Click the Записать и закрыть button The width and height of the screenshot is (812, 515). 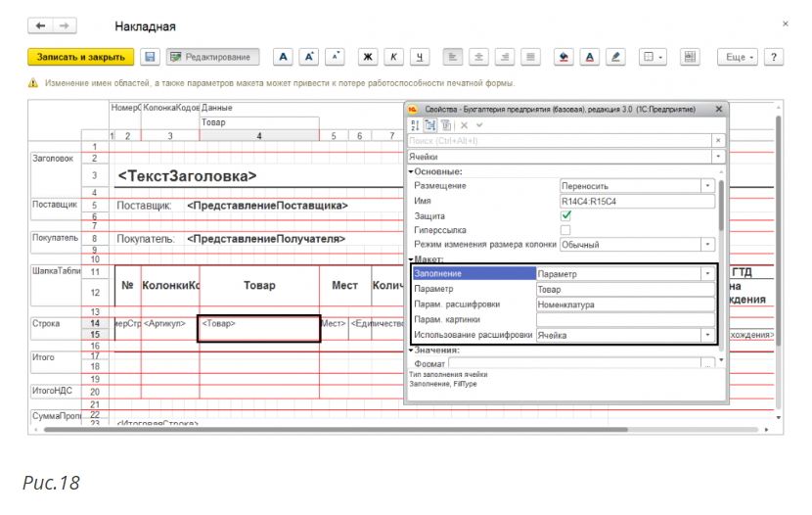80,58
